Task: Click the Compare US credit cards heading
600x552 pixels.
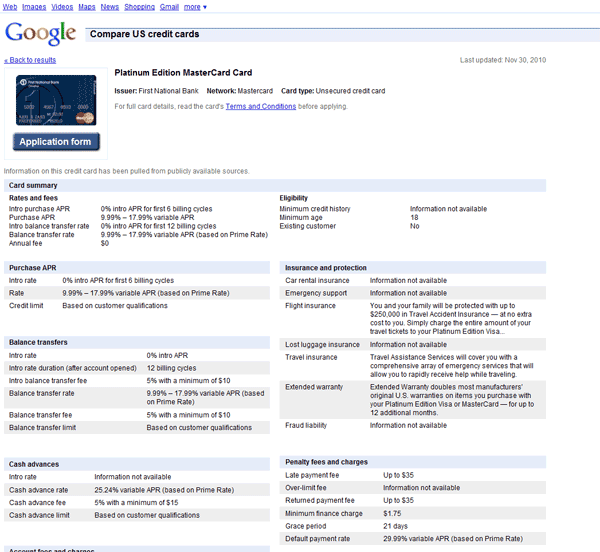Action: click(x=145, y=34)
